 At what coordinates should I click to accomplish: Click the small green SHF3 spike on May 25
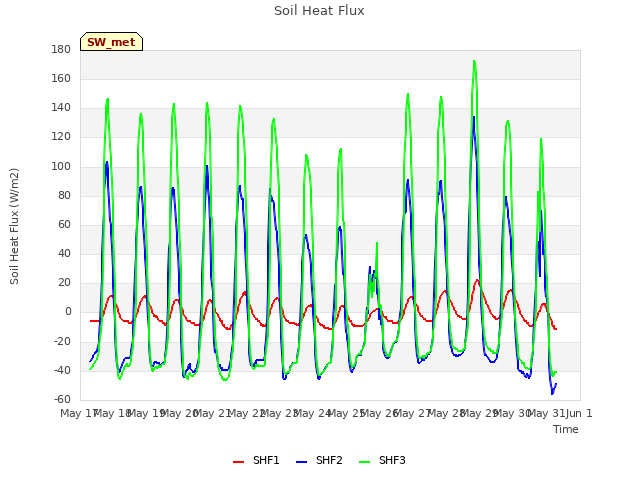(x=377, y=243)
